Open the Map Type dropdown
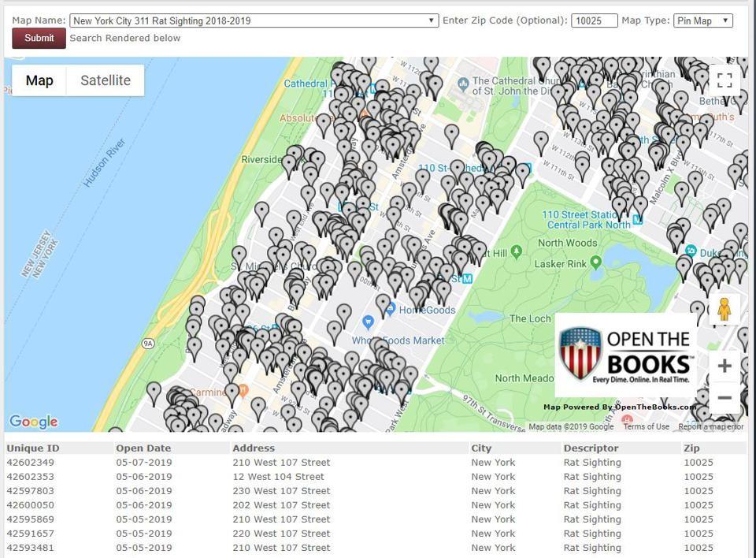 703,20
